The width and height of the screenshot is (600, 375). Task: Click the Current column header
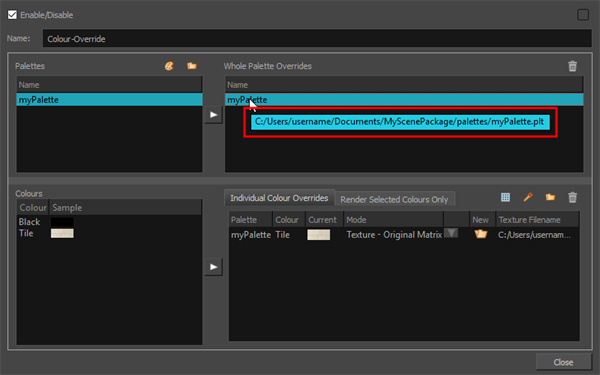324,220
